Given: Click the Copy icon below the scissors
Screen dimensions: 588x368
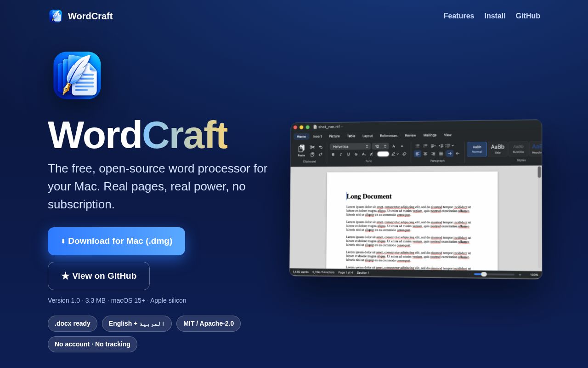Looking at the screenshot, I should pyautogui.click(x=312, y=155).
